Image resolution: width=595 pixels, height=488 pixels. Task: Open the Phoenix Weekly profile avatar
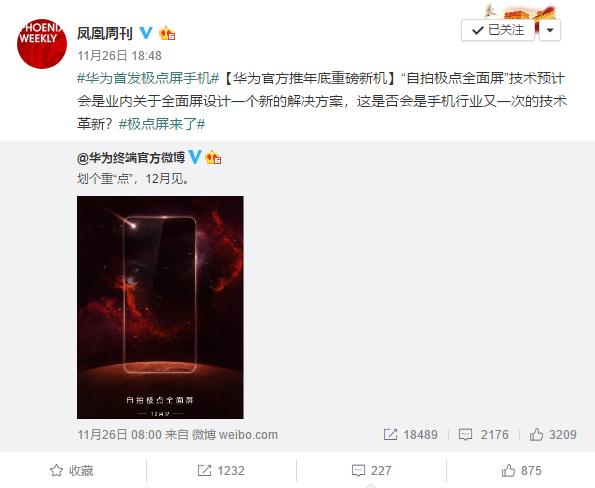point(42,44)
